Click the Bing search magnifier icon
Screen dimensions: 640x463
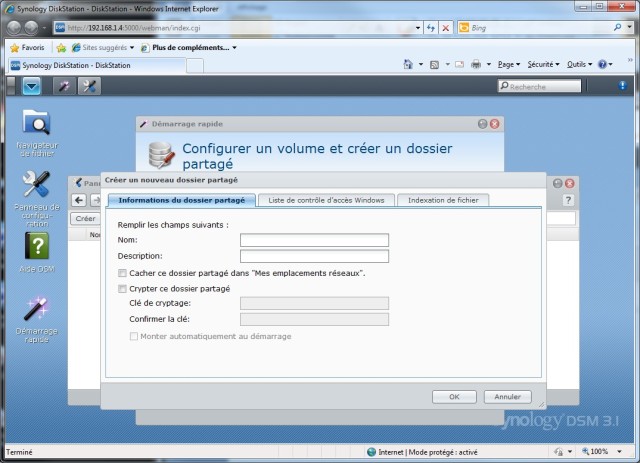[617, 27]
